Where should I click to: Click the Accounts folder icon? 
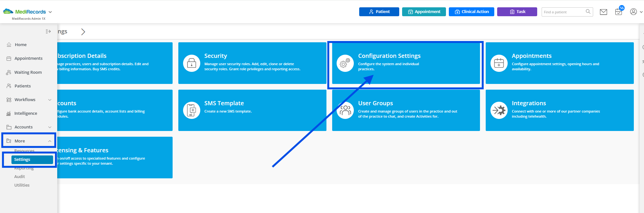(x=9, y=127)
